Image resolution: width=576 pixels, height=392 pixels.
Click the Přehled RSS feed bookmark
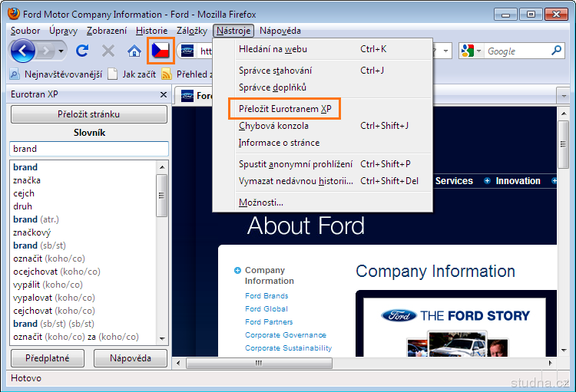pyautogui.click(x=187, y=74)
